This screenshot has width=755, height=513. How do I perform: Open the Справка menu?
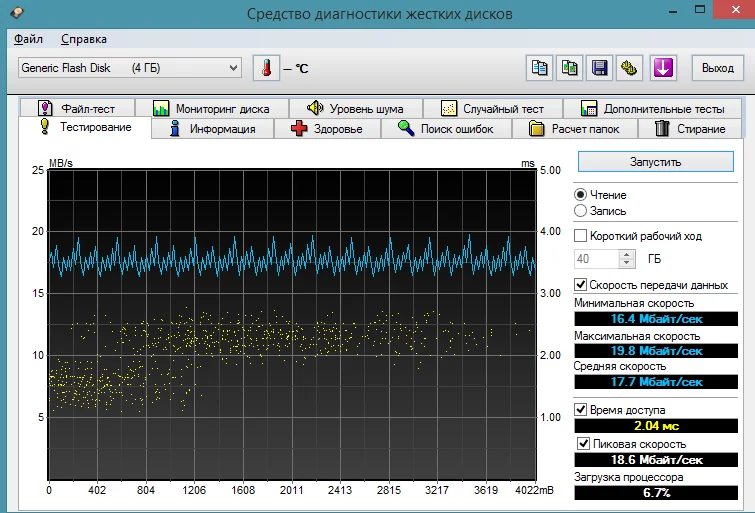[83, 39]
